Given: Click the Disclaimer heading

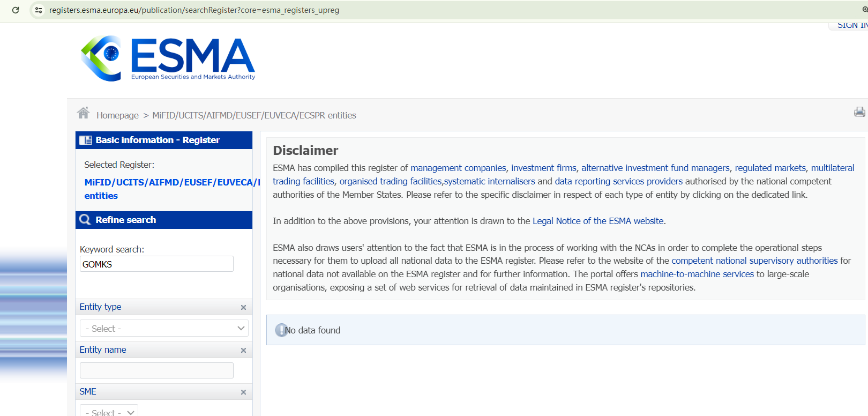Looking at the screenshot, I should coord(305,151).
